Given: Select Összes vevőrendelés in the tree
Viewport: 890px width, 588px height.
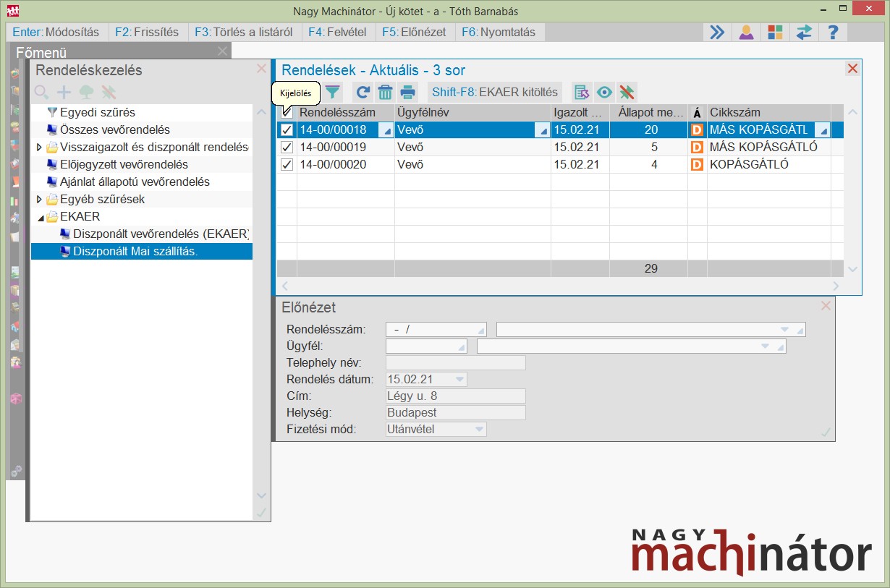Looking at the screenshot, I should pyautogui.click(x=114, y=129).
